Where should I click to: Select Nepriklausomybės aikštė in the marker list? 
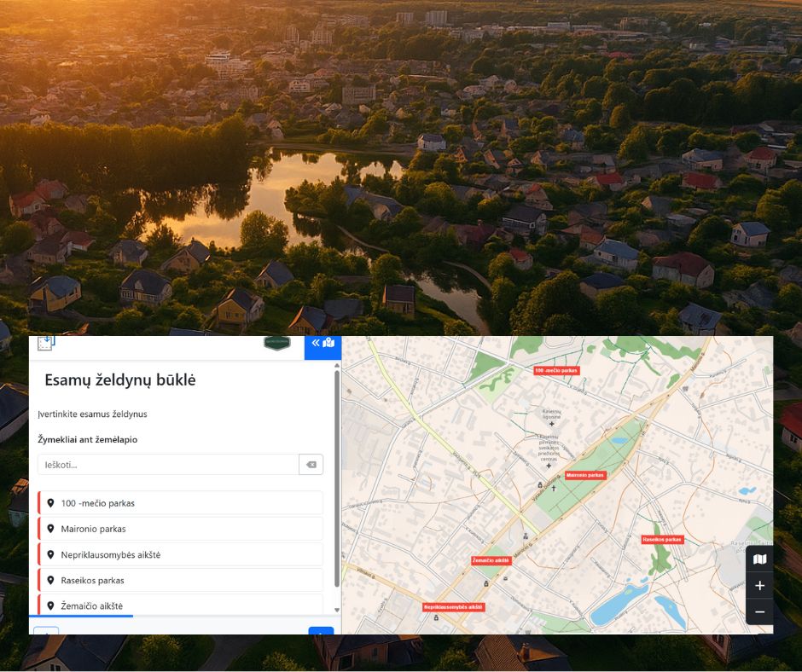[181, 554]
